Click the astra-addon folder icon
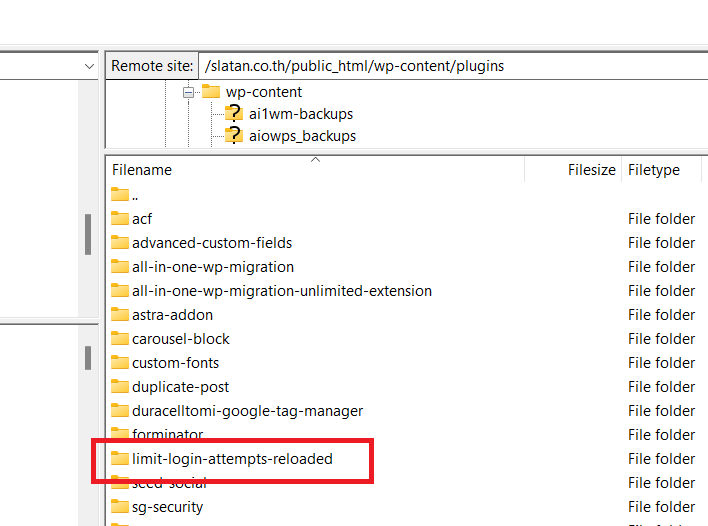708x526 pixels. (120, 314)
